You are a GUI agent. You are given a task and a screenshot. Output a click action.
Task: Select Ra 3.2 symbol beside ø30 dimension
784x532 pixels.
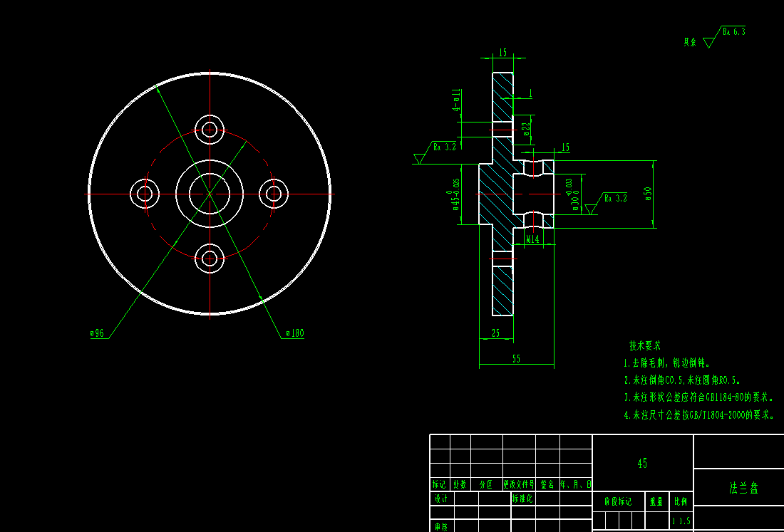(x=606, y=203)
